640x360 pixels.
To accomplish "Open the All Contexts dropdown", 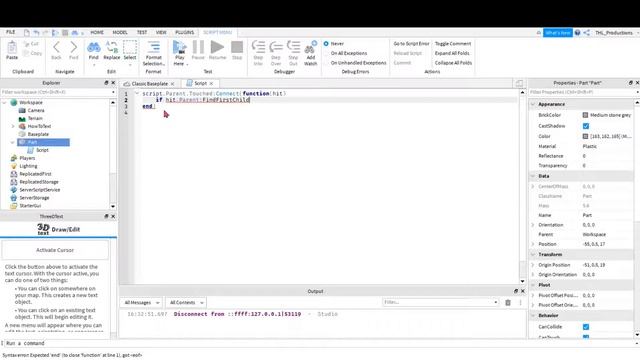I will point(186,302).
